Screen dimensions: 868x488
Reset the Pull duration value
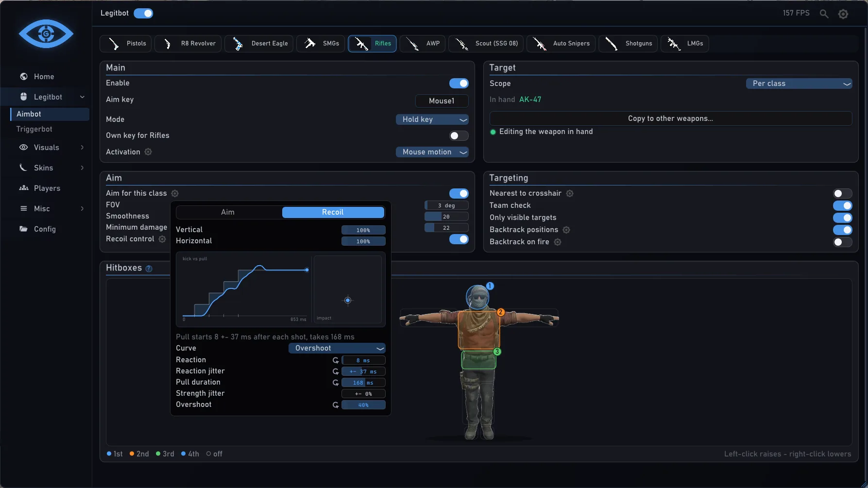[x=336, y=383]
